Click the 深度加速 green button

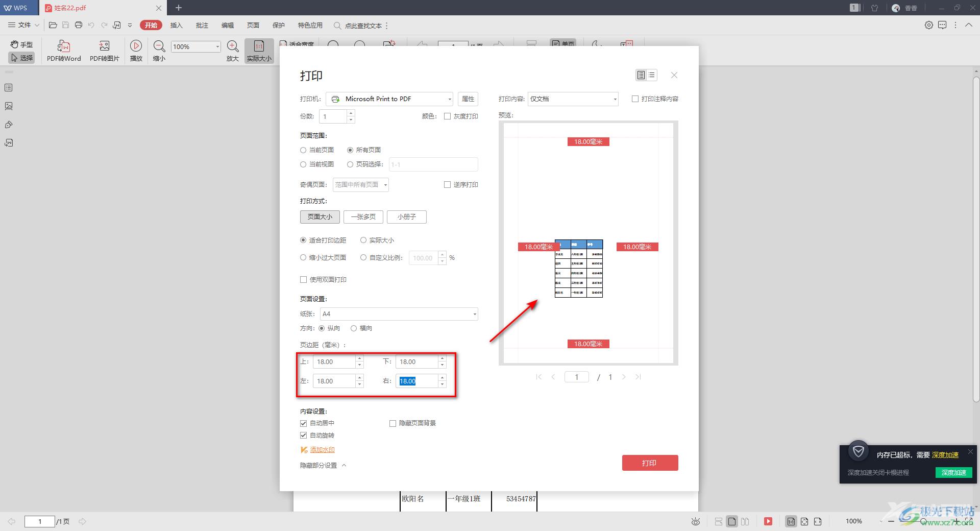[x=953, y=473]
